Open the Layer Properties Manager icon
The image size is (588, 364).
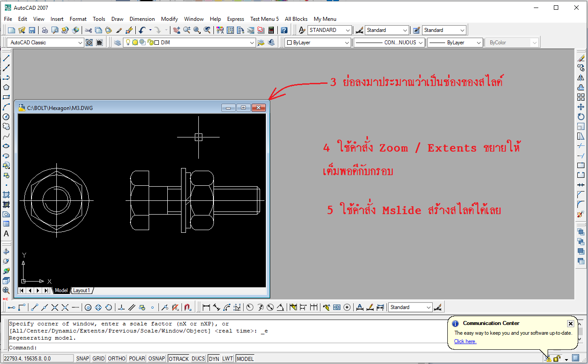(x=117, y=42)
